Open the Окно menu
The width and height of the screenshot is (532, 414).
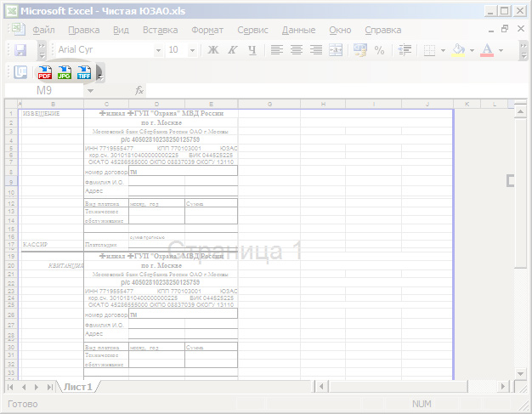point(340,31)
